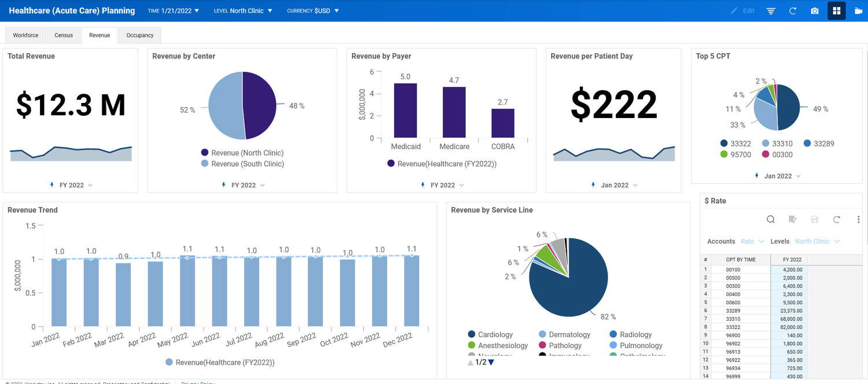Take a snapshot with the camera icon
This screenshot has height=384, width=868.
point(814,10)
